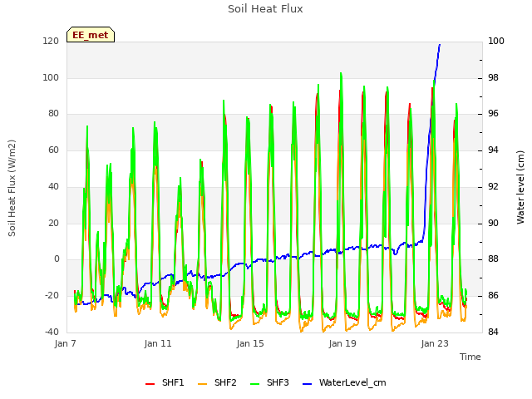Click the left axis 20 tick label
Image resolution: width=532 pixels, height=399 pixels.
coord(53,224)
